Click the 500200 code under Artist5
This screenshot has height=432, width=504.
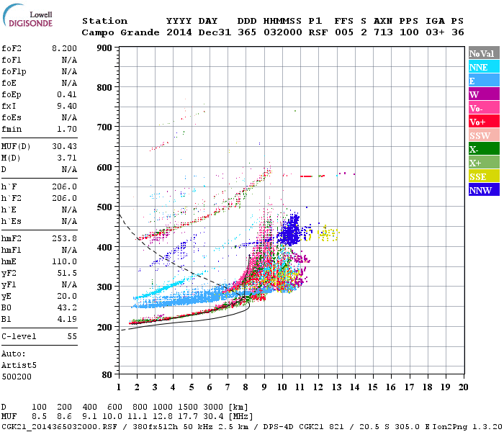point(17,377)
